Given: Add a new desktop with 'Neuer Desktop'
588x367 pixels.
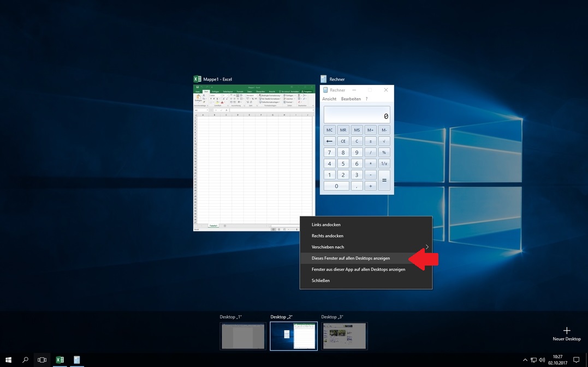Looking at the screenshot, I should [567, 333].
